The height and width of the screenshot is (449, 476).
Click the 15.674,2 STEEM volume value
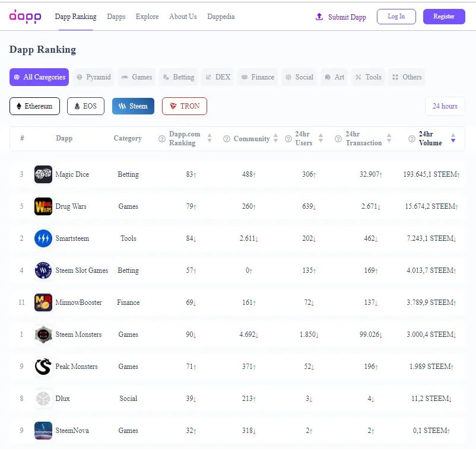pos(431,206)
